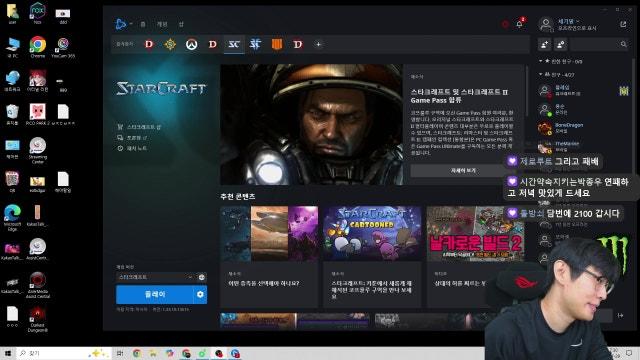Open the red-text build 2 content thumbnail

(475, 233)
